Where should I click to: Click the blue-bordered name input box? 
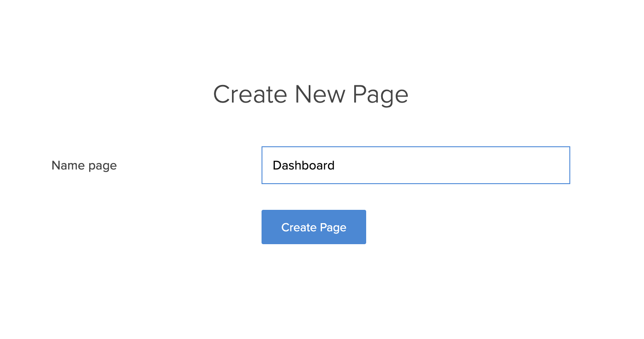pyautogui.click(x=415, y=165)
